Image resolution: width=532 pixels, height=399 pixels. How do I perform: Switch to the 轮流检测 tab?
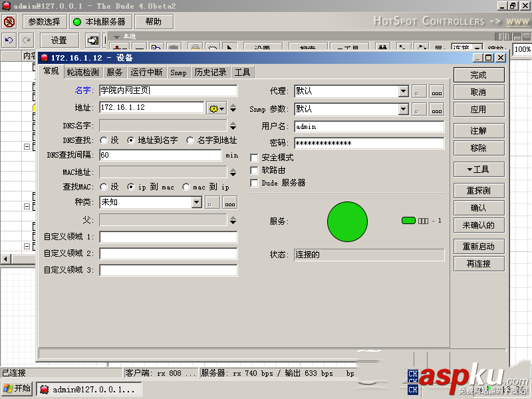coord(82,72)
